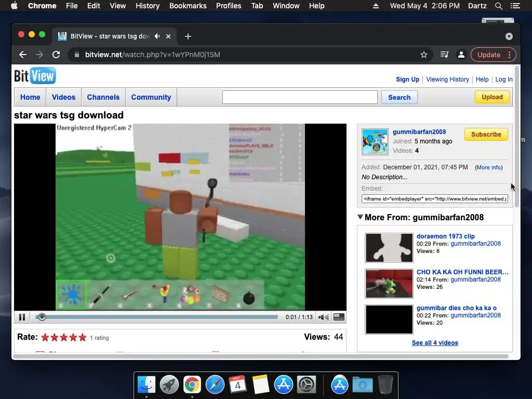Open gummibarfan2008 channel name link
Viewport: 532px width, 399px height.
click(x=419, y=131)
